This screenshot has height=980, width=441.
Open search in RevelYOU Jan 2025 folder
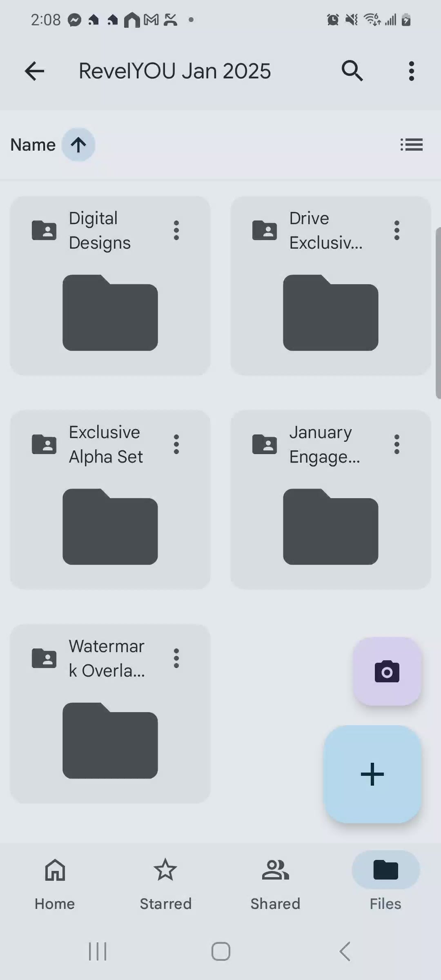coord(352,71)
